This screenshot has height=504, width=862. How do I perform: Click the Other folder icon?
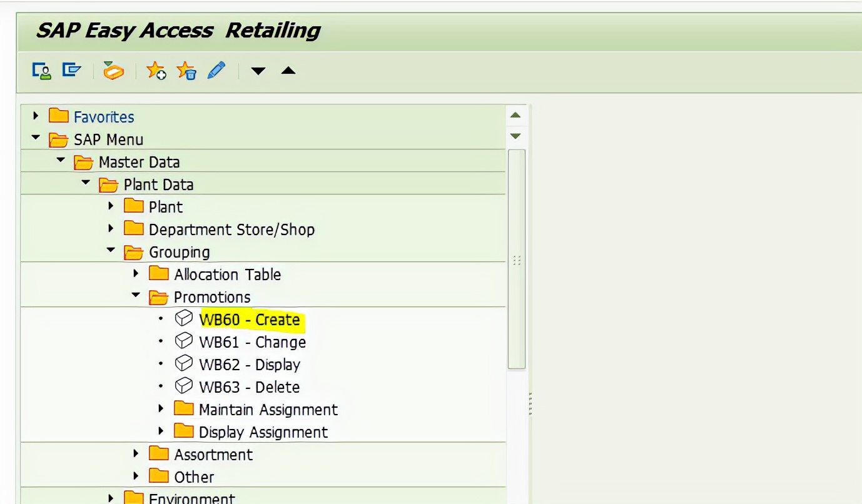[x=159, y=476]
